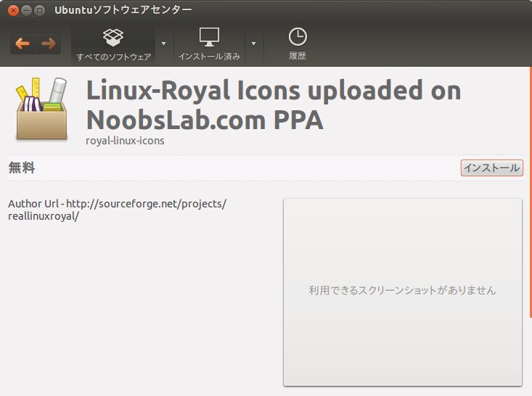Expand the dropdown arrow beside すべてのソフトウェア
532x396 pixels.
[163, 44]
